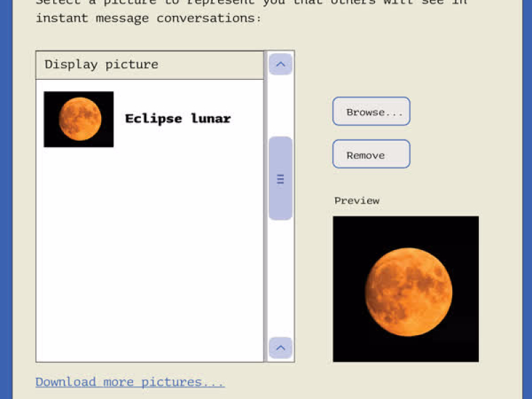Click the bottom scrollbar chevron arrow
Viewport: 532px width, 399px height.
pyautogui.click(x=280, y=347)
